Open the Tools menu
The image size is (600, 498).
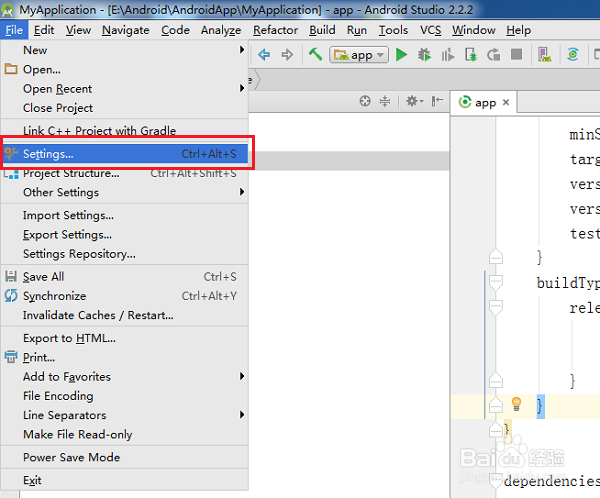[x=393, y=30]
